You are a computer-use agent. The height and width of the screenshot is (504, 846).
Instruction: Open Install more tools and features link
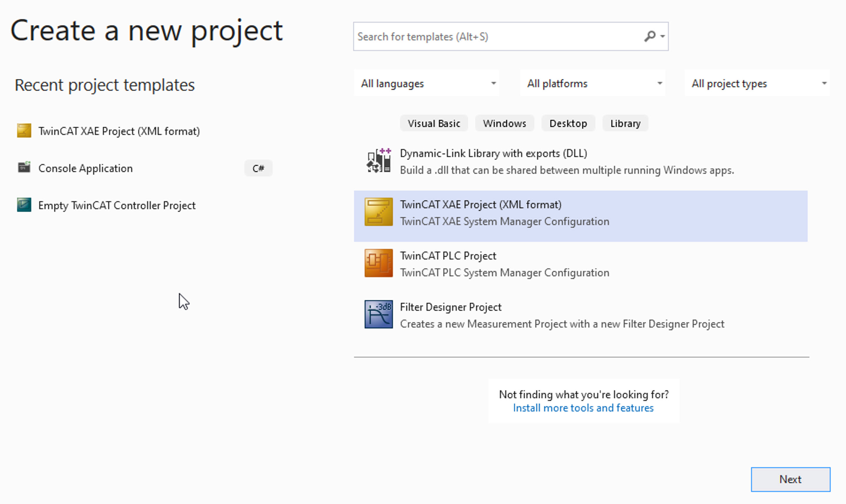click(x=583, y=408)
